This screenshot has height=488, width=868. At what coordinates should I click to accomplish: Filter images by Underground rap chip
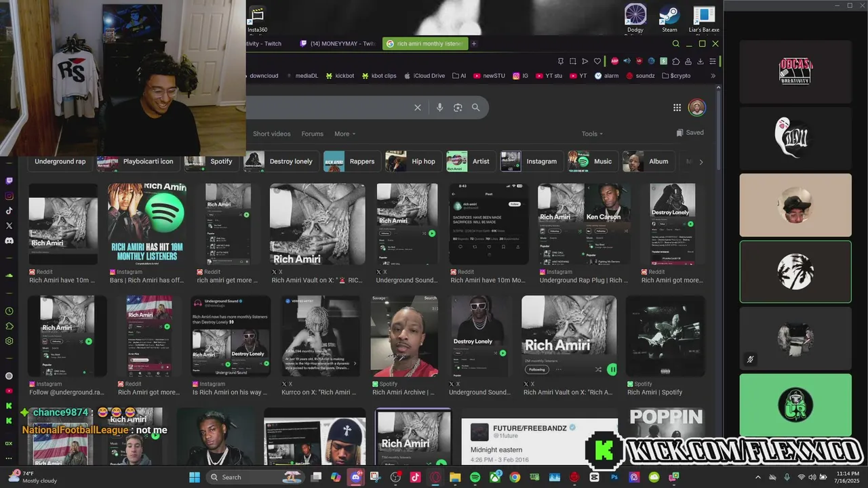point(60,161)
